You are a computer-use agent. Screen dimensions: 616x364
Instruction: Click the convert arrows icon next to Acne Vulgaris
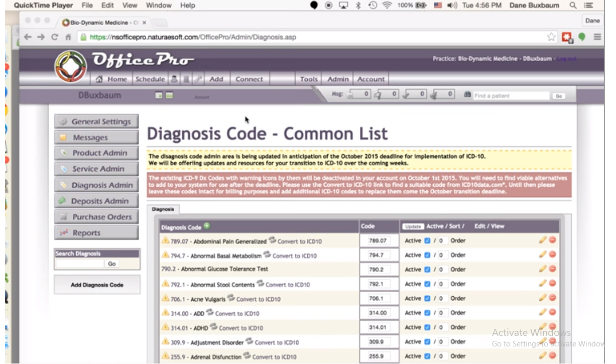tap(231, 298)
